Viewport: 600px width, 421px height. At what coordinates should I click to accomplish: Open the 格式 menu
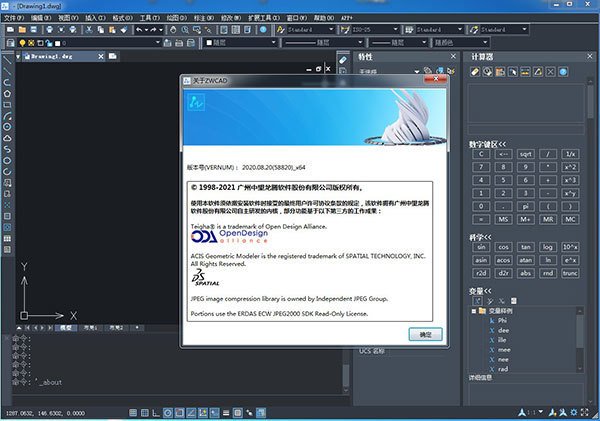(x=122, y=18)
